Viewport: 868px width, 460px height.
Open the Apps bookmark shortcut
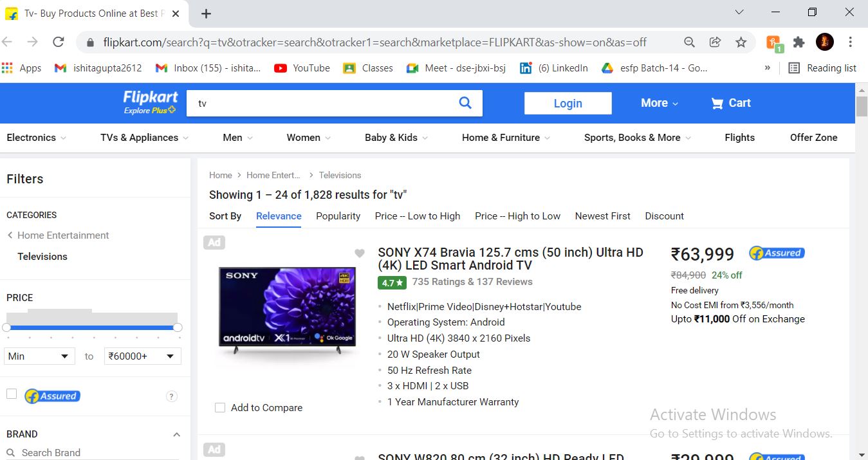tap(21, 68)
